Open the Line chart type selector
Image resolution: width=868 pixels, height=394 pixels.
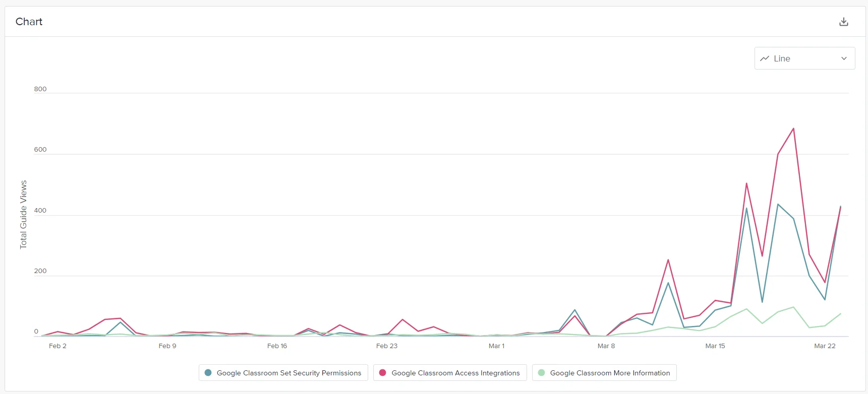pyautogui.click(x=804, y=58)
